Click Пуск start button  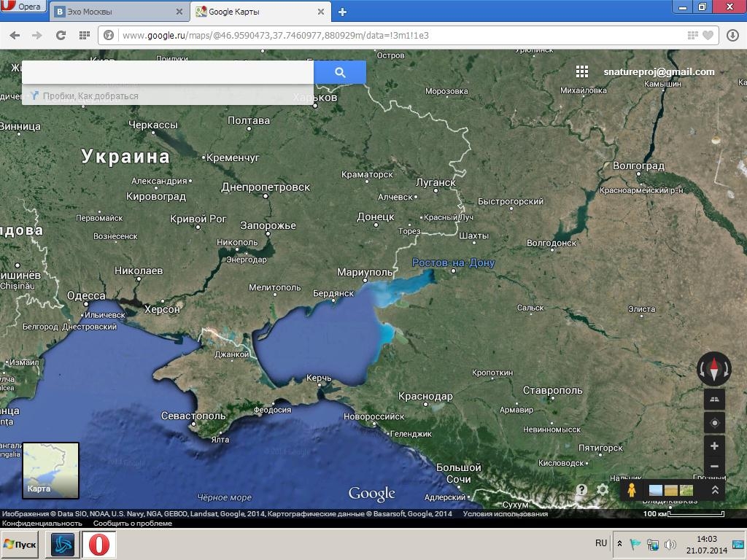click(x=20, y=544)
